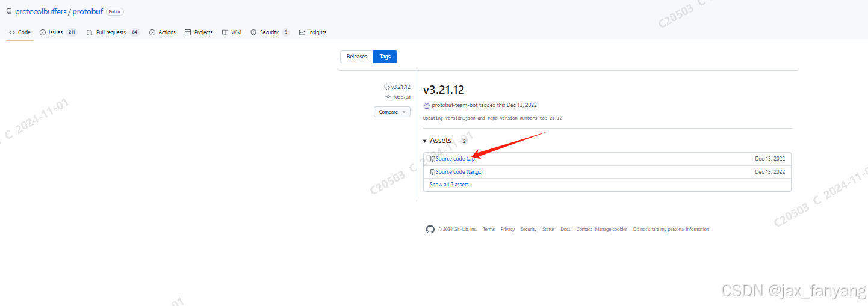868x306 pixels.
Task: Select the Tags view button
Action: (x=385, y=57)
